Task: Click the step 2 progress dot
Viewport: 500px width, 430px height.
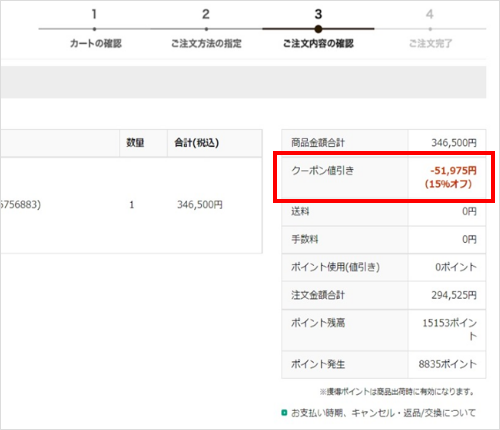Action: tap(206, 29)
